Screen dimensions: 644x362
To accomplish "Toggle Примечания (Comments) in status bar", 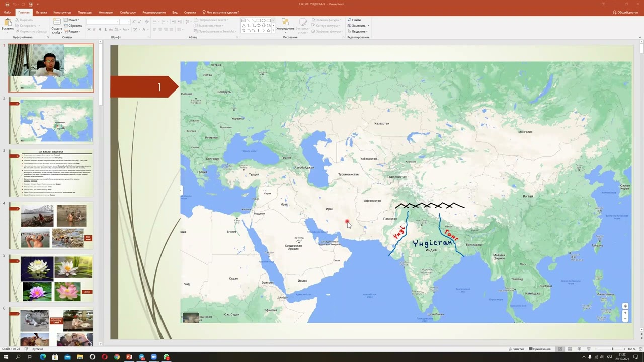I will (539, 349).
